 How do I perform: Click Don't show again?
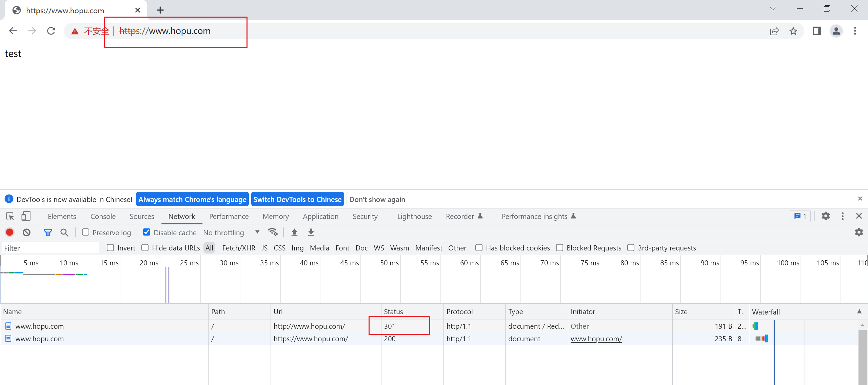click(377, 199)
